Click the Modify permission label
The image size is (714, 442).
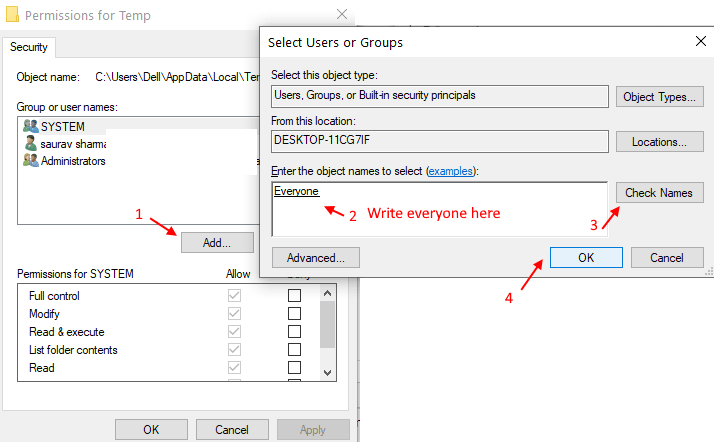click(44, 314)
